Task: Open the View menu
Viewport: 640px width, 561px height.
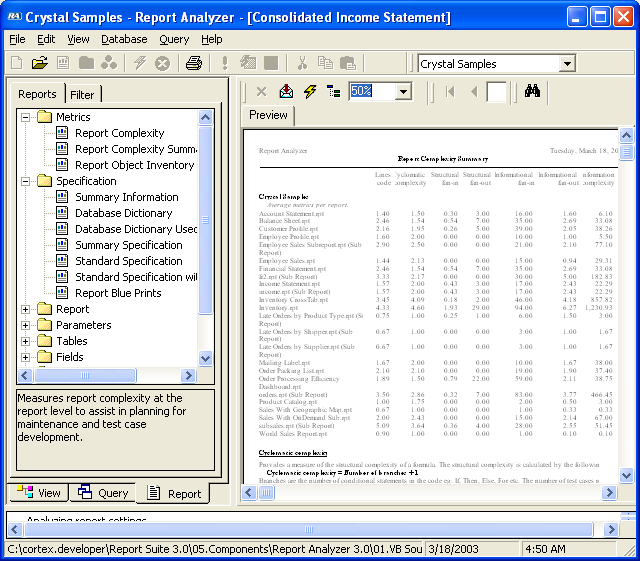Action: [78, 39]
